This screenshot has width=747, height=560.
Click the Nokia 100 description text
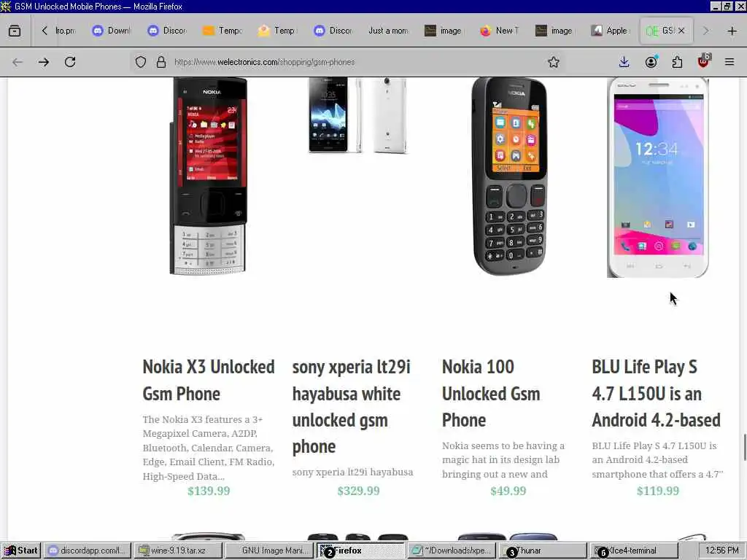[503, 460]
